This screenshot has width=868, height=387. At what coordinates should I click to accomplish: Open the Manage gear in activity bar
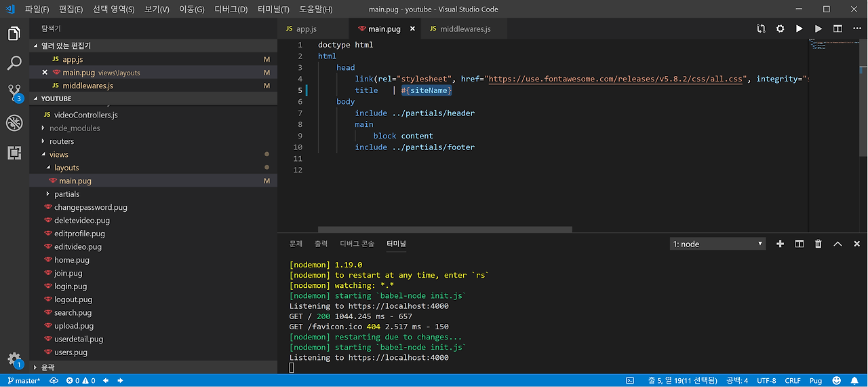pos(14,359)
